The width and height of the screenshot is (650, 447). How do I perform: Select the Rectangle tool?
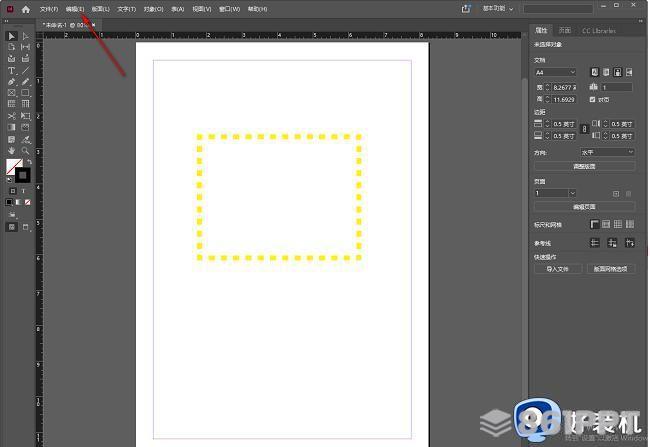click(26, 93)
